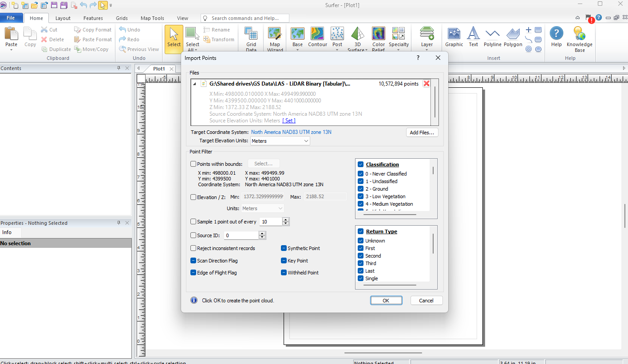This screenshot has height=364, width=628.
Task: Enable the Points within bounds filter
Action: pyautogui.click(x=193, y=164)
